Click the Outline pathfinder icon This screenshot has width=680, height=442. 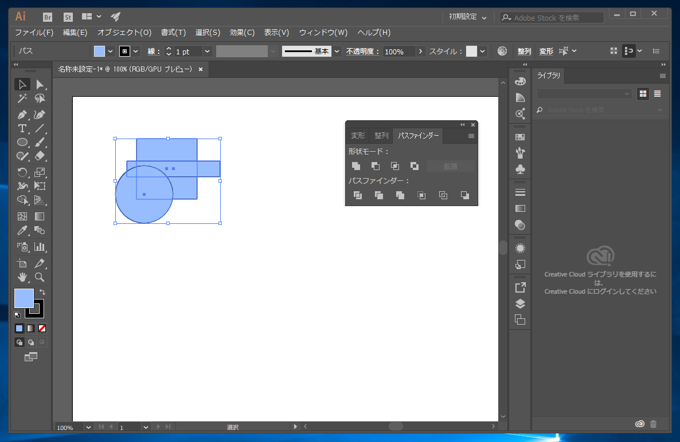(443, 195)
